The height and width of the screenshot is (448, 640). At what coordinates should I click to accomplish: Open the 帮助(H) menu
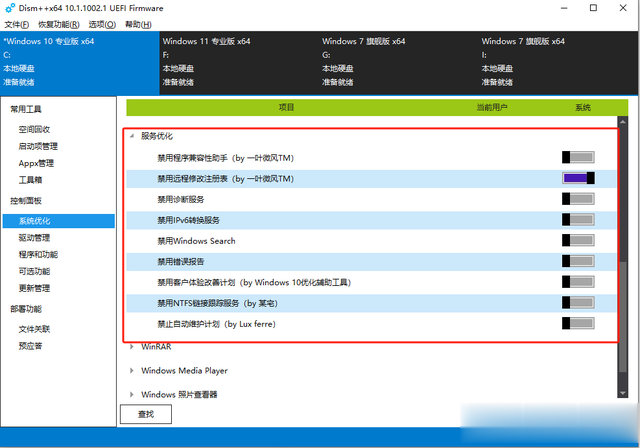coord(138,24)
